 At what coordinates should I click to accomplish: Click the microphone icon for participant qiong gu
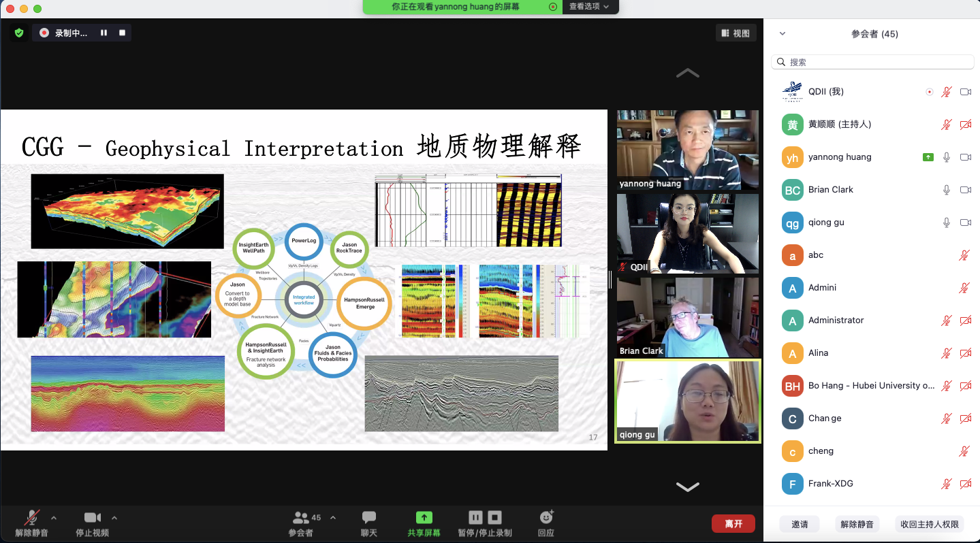pos(947,223)
